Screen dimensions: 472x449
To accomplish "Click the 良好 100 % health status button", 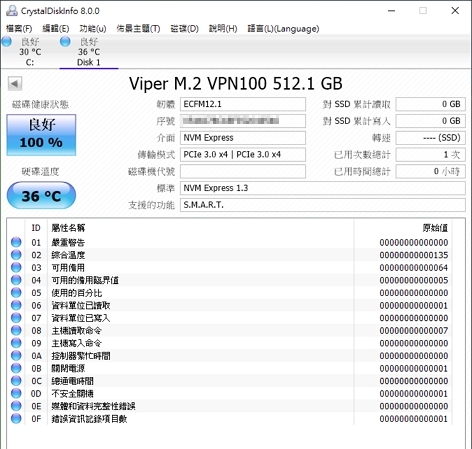I will coord(41,135).
